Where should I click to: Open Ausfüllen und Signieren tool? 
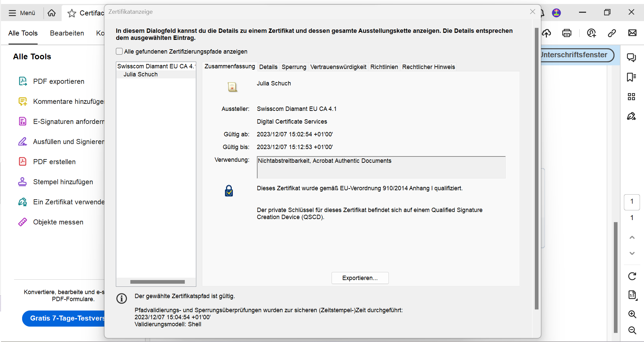point(61,142)
